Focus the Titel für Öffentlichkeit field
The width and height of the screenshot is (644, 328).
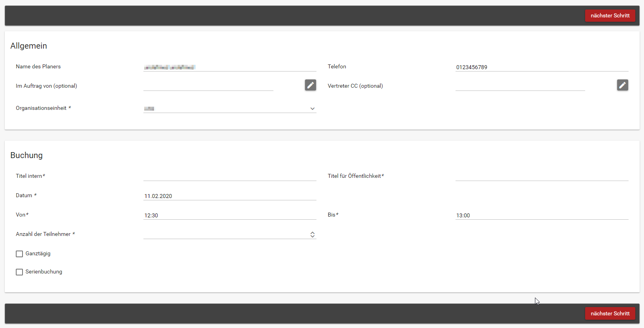coord(542,176)
